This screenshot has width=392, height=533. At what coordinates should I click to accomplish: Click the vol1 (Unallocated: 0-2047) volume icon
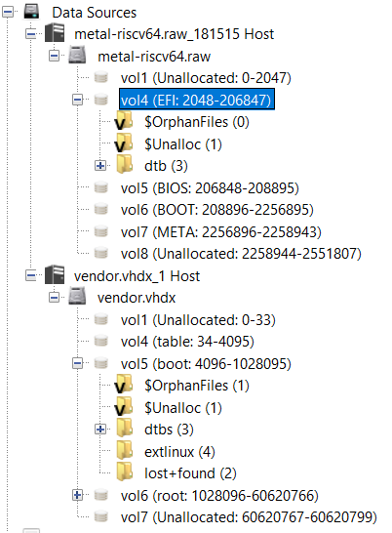coord(101,77)
